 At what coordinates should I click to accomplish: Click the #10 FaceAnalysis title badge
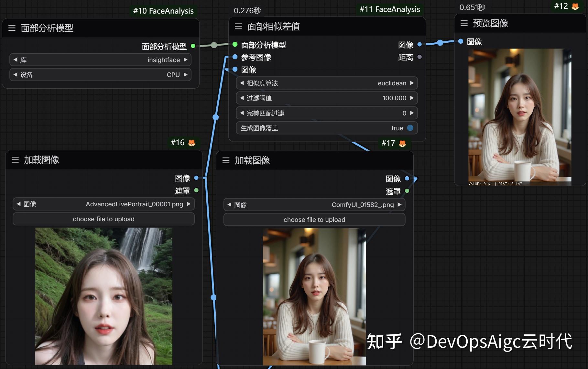tap(163, 11)
